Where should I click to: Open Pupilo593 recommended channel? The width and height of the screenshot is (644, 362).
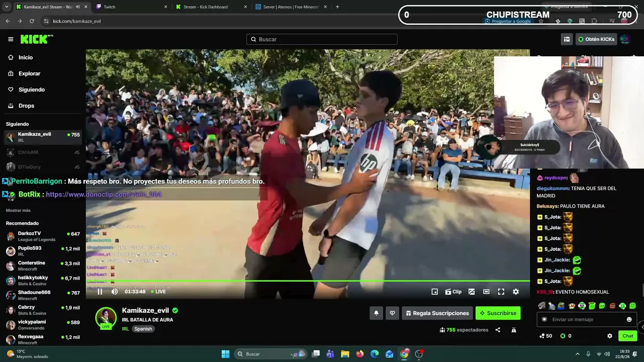coord(43,251)
